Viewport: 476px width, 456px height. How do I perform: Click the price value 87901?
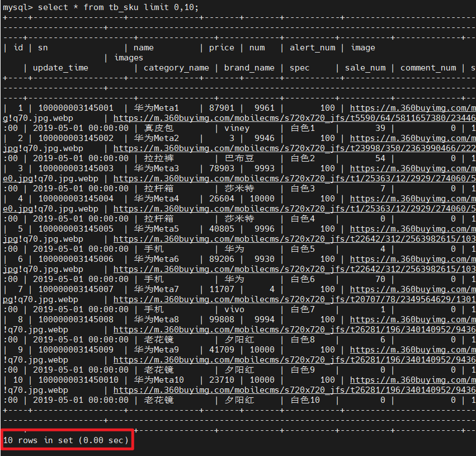tap(222, 108)
